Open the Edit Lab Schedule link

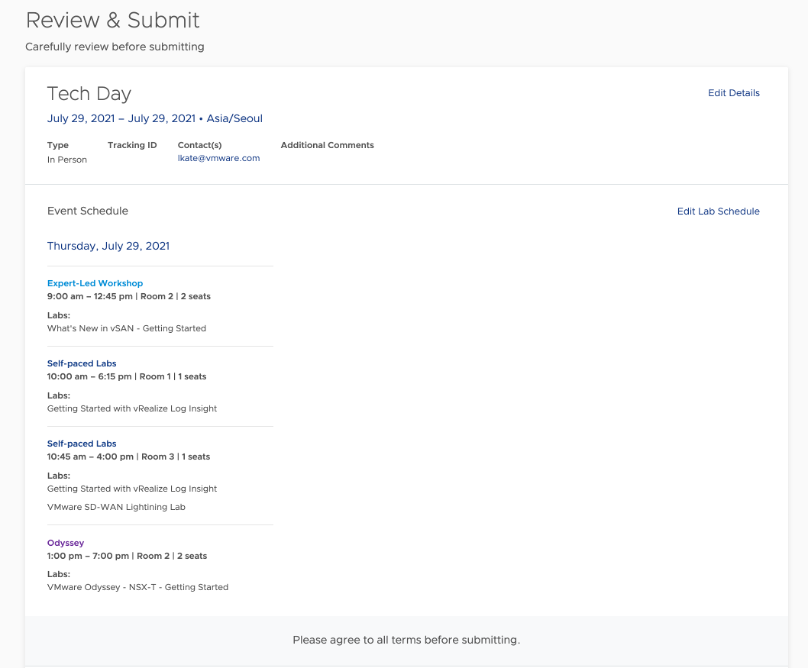718,211
